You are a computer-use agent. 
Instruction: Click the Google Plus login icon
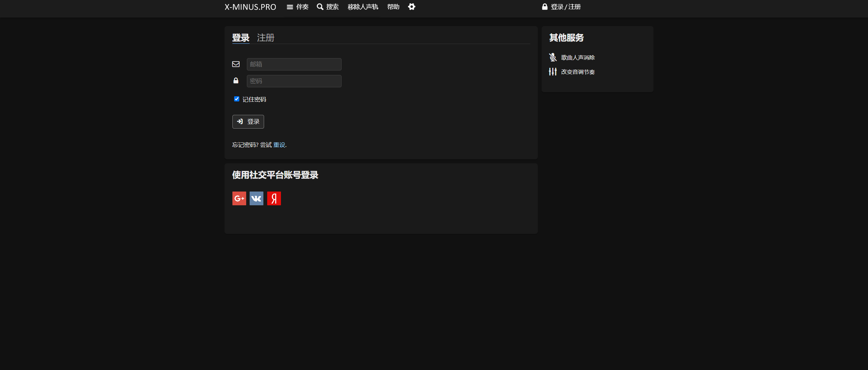click(x=239, y=198)
